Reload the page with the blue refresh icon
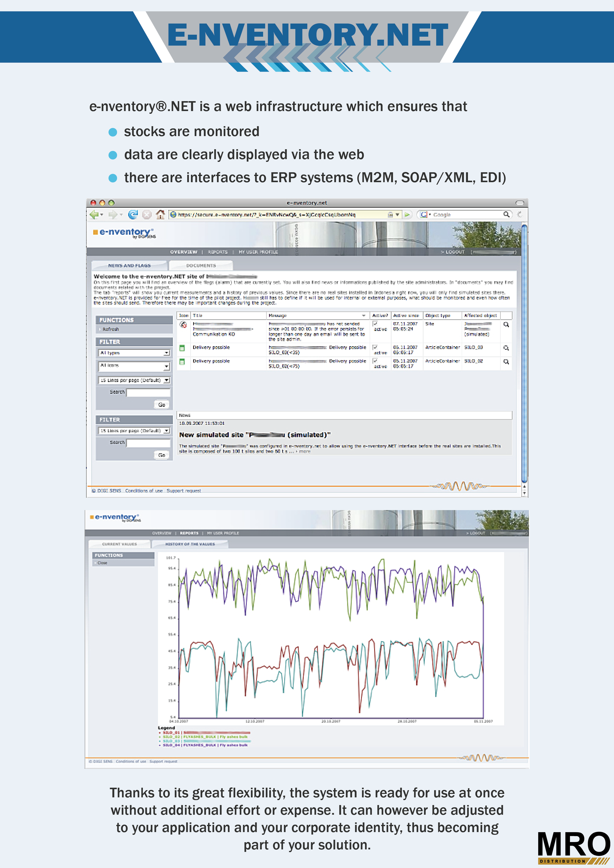Screen dimensions: 614x868 click(133, 215)
